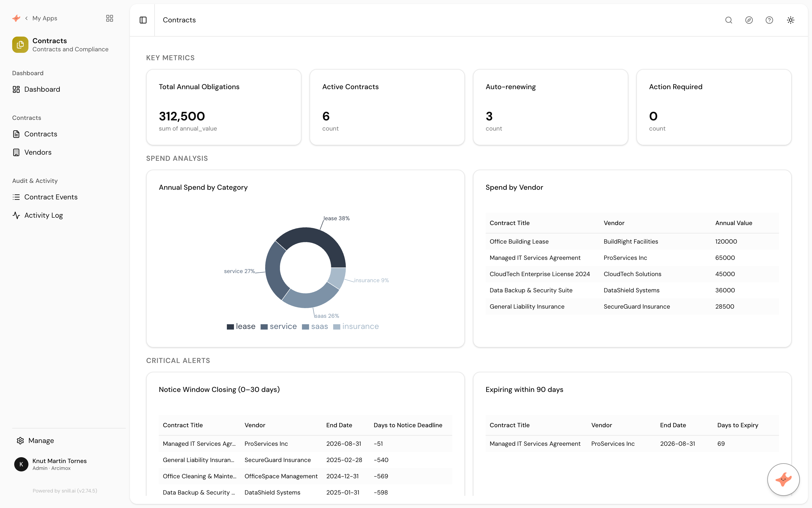
Task: Click the compass explore icon
Action: coord(749,20)
